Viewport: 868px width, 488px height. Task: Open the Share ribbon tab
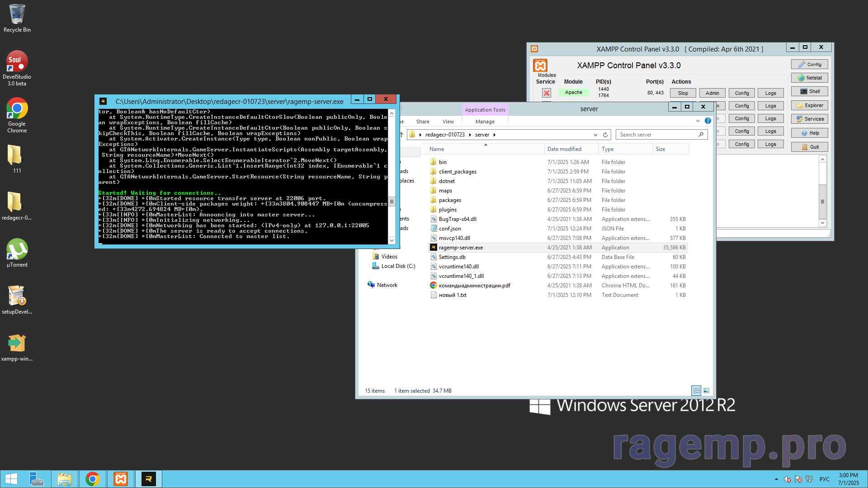423,122
